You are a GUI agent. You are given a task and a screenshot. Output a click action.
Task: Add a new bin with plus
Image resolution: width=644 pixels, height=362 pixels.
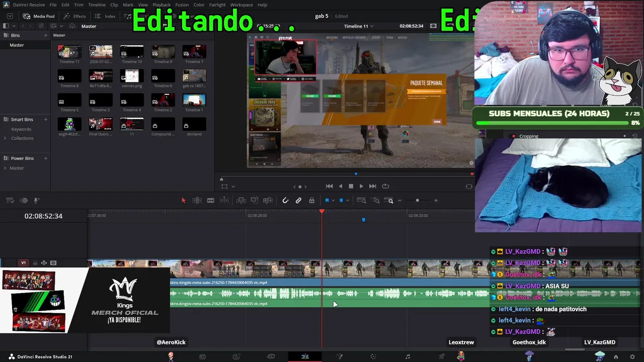pos(46,35)
